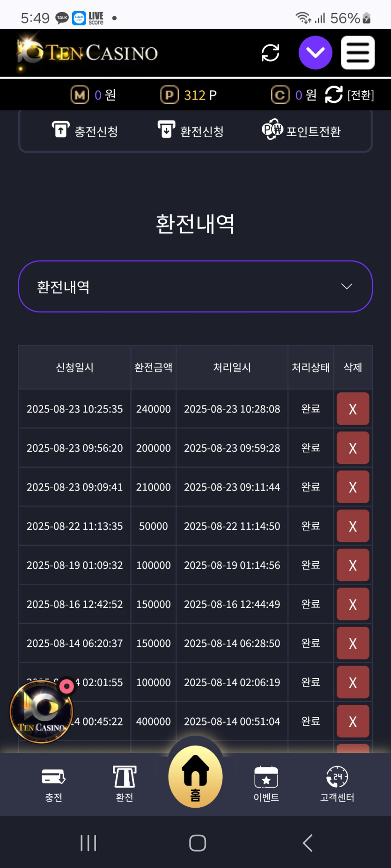Delete the 50000 withdrawal record
The height and width of the screenshot is (868, 391).
tap(353, 526)
